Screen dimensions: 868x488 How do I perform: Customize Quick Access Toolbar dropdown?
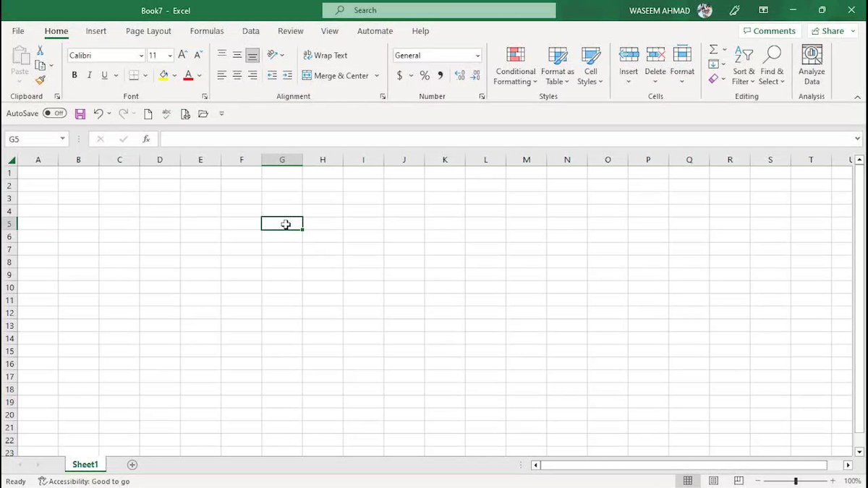221,114
